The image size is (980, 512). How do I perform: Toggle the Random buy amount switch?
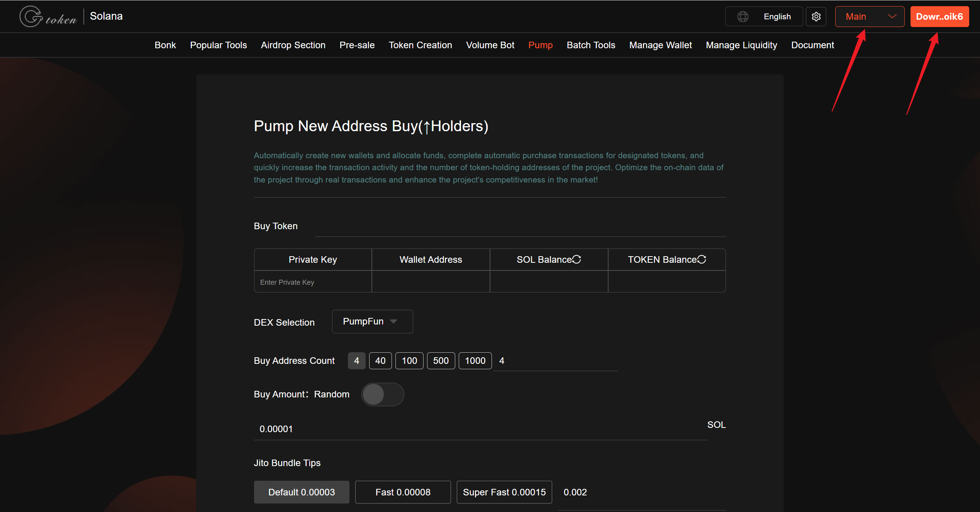pyautogui.click(x=382, y=394)
